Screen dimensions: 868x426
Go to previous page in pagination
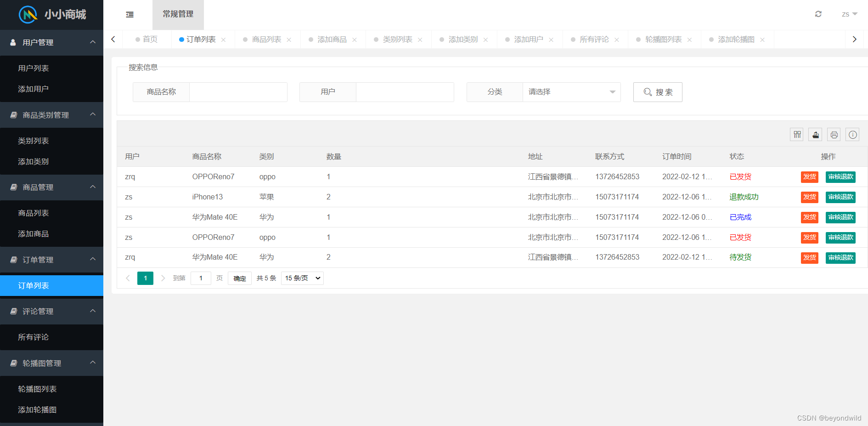coord(128,278)
